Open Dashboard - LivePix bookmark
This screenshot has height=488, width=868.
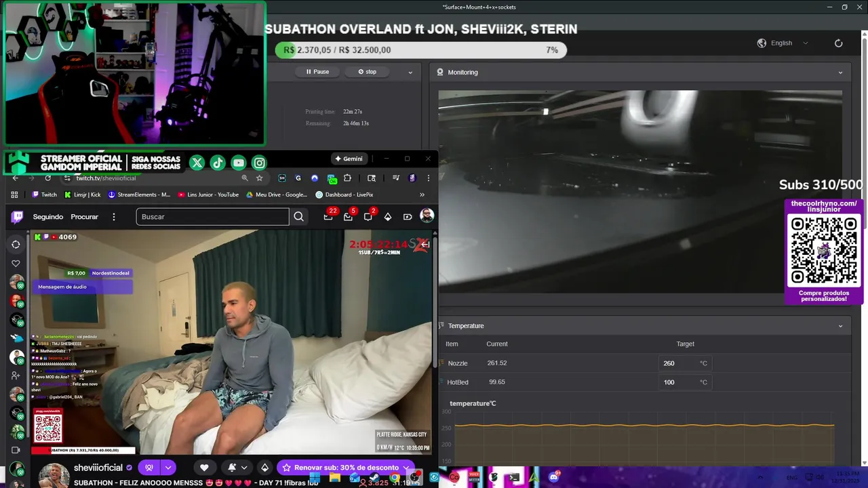(344, 195)
